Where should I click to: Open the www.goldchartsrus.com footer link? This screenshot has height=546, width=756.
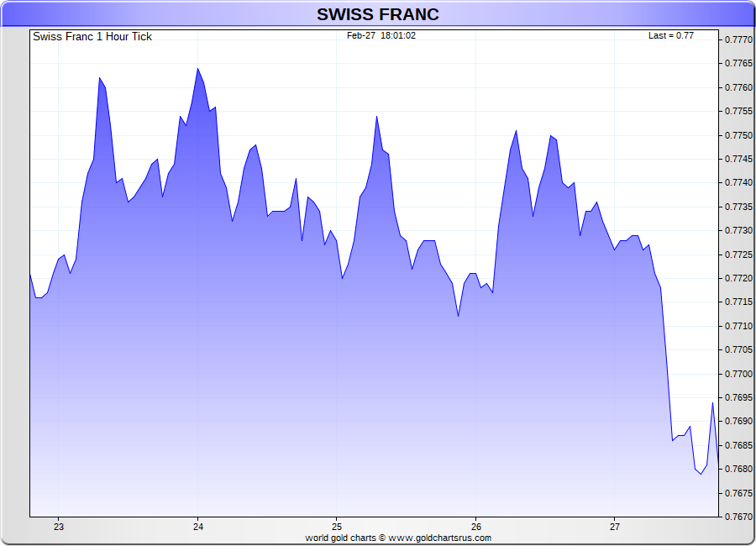click(x=440, y=538)
